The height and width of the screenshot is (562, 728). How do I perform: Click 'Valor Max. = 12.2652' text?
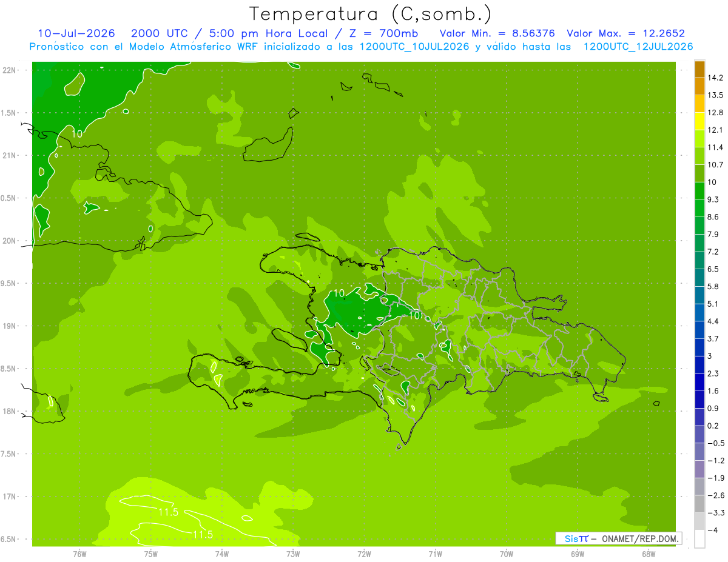pyautogui.click(x=625, y=33)
